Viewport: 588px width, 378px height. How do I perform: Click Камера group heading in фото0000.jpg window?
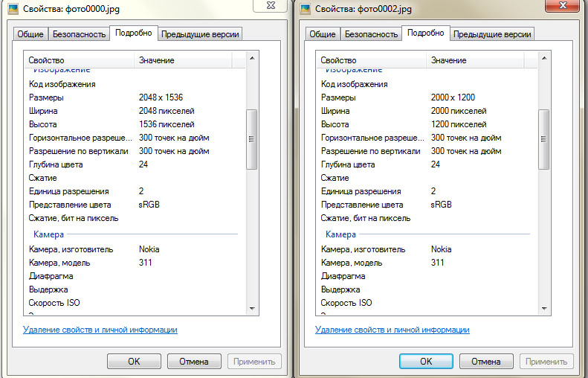point(49,234)
